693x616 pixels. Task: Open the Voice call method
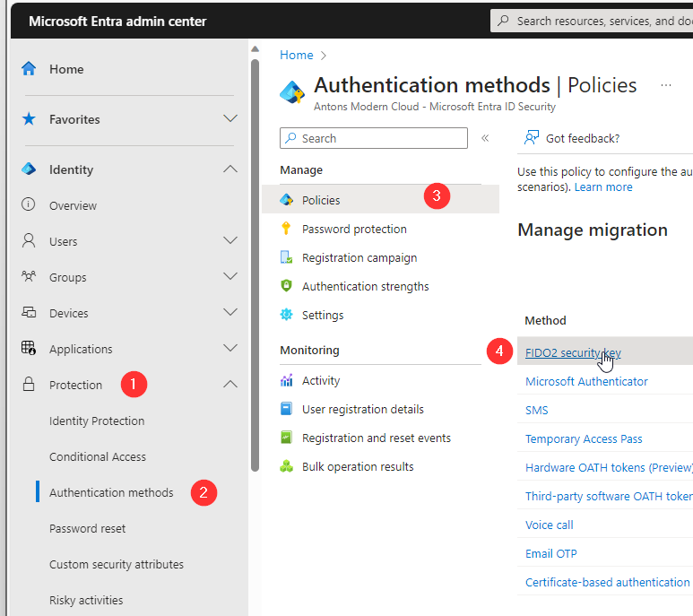tap(549, 525)
